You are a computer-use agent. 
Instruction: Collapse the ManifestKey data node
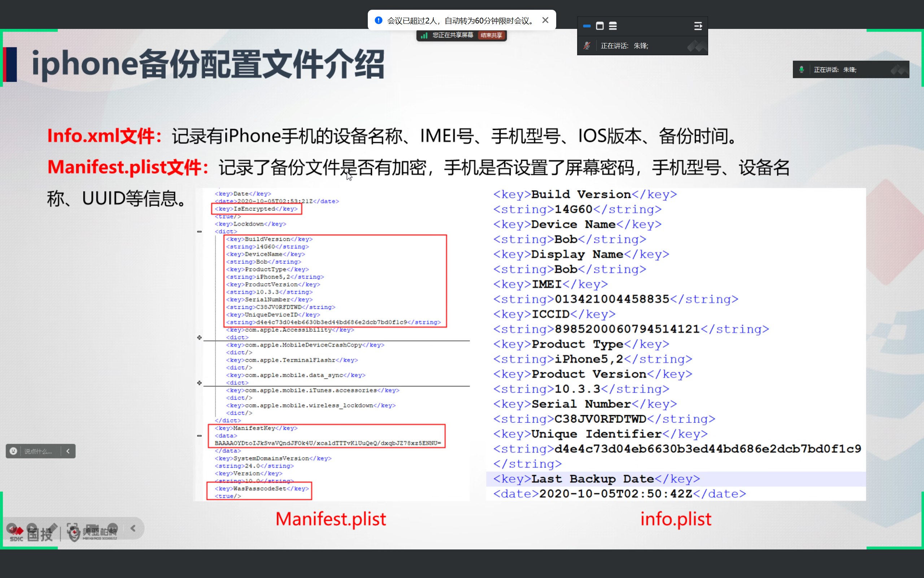pos(199,436)
